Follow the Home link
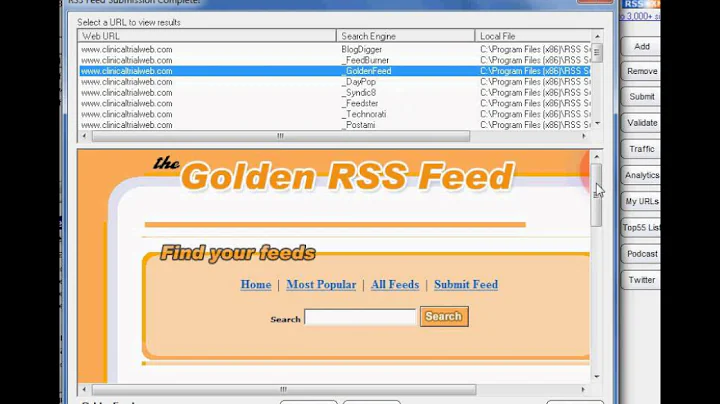 [x=256, y=285]
